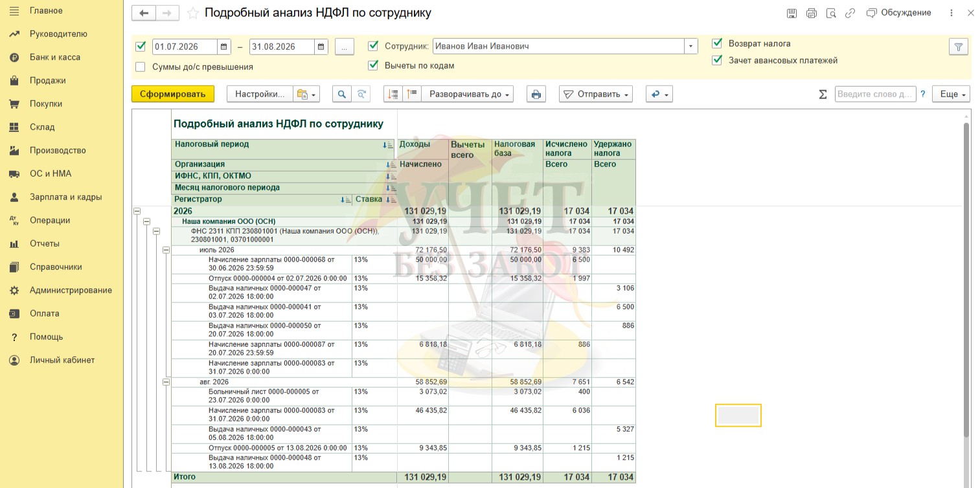This screenshot has width=980, height=488.
Task: Open print preview icon in the title bar
Action: point(831,13)
